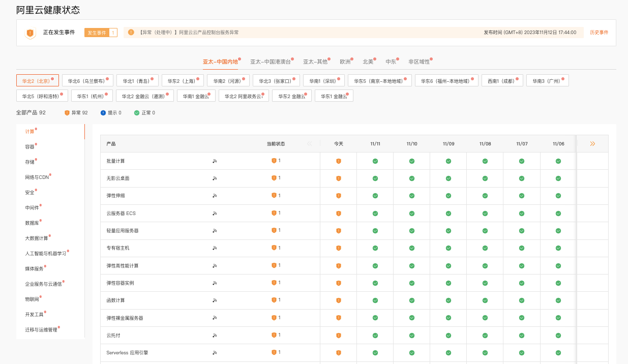Select the 存储 category in the sidebar
This screenshot has width=628, height=364.
pyautogui.click(x=30, y=162)
